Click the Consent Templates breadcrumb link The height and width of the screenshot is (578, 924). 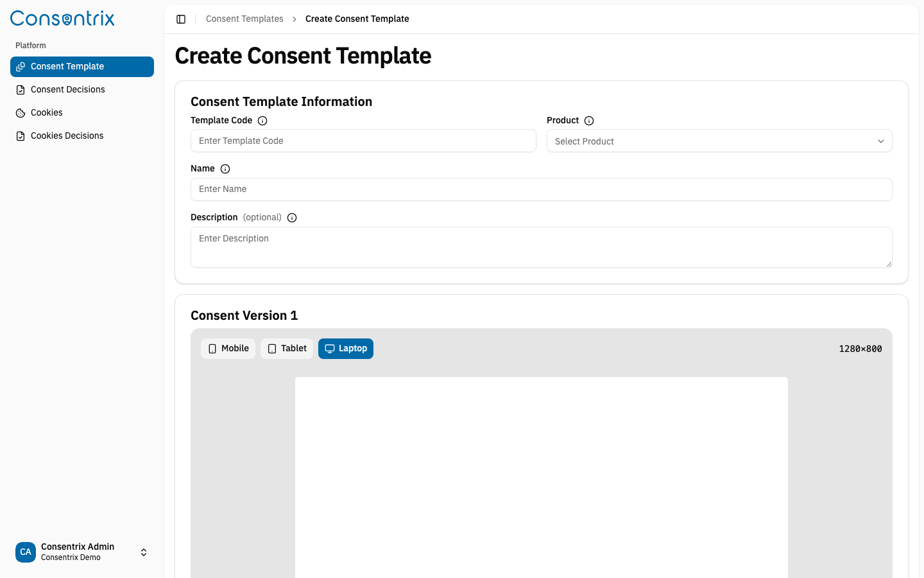tap(244, 19)
